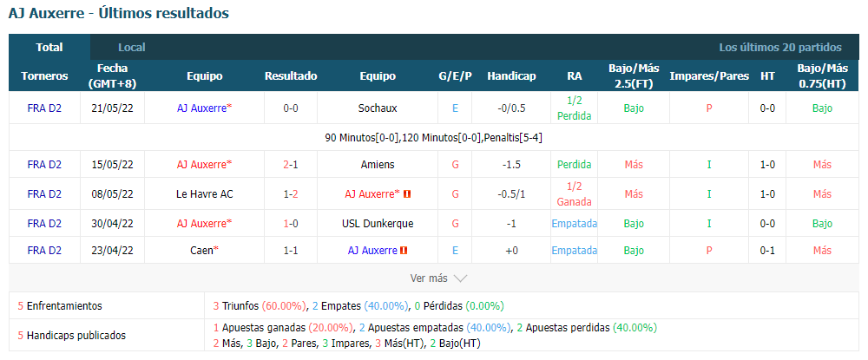868x360 pixels.
Task: Click red card icon beside Le Havre's opponent AJ Auxerre
Action: 407,194
